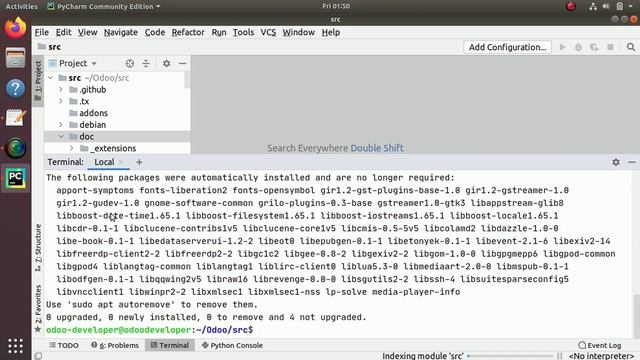Expand the debian folder
This screenshot has height=360, width=640.
point(61,124)
